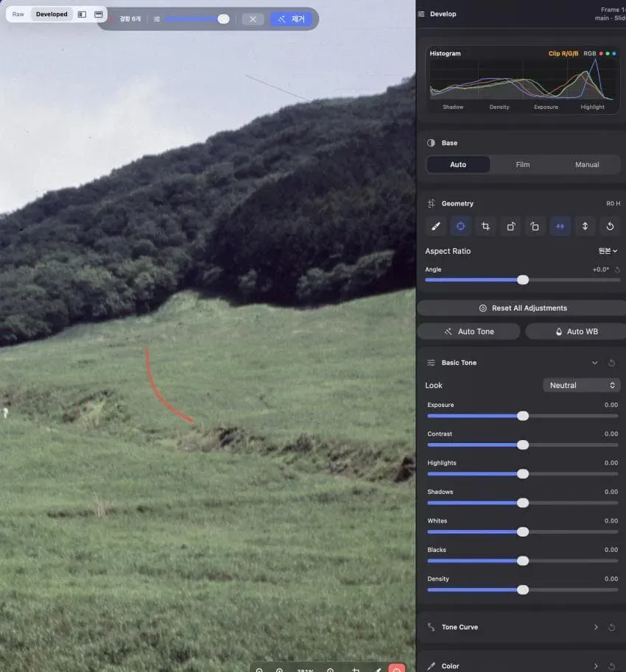The width and height of the screenshot is (626, 672).
Task: Click the Exposure slider handle
Action: click(x=523, y=416)
